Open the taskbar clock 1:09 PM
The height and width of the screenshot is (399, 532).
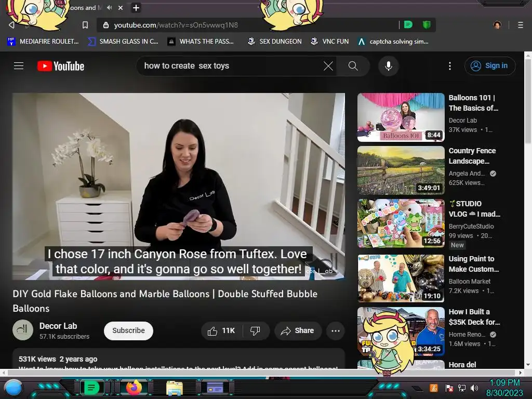[504, 388]
